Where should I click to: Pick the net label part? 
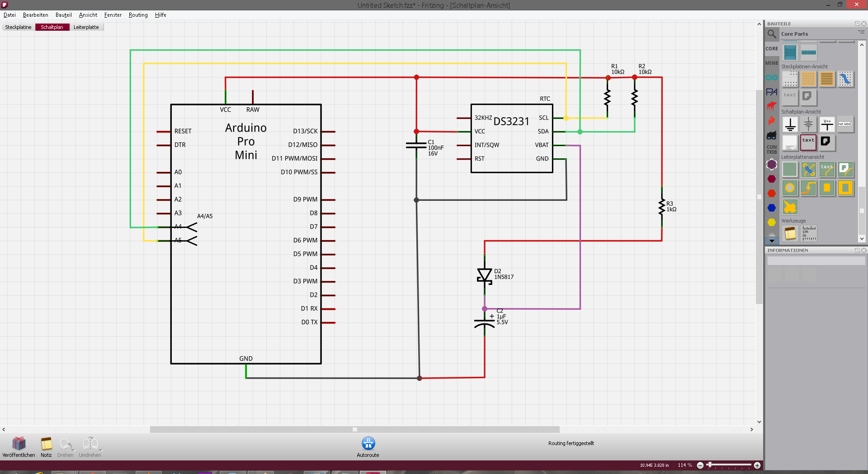[x=845, y=124]
